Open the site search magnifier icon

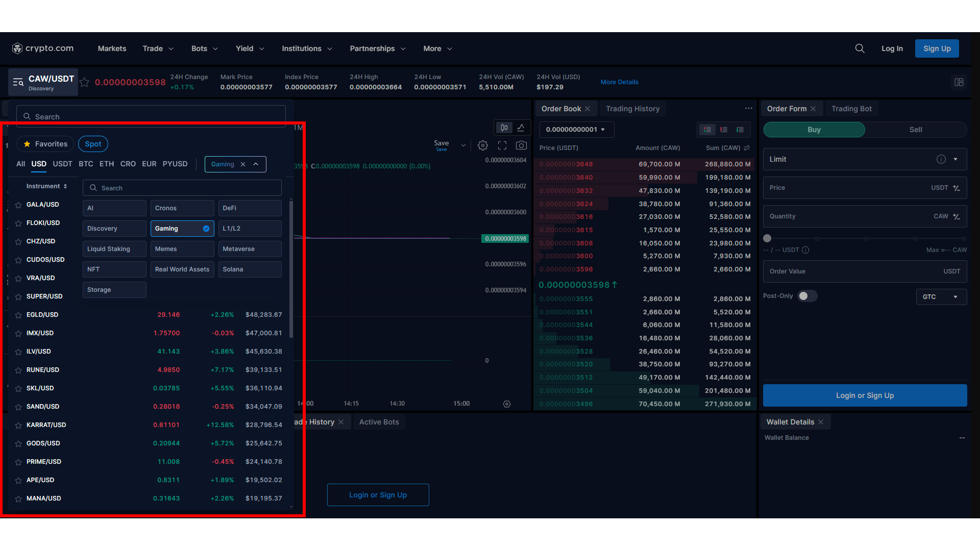pos(860,48)
